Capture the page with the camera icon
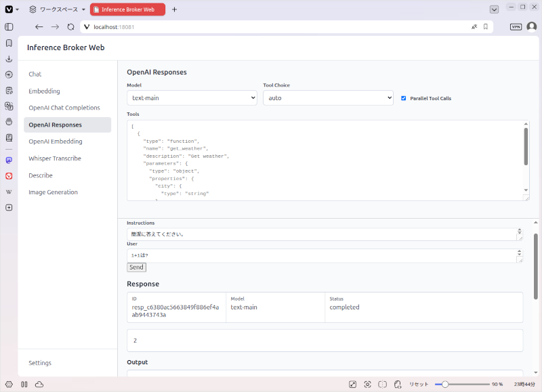Viewport: 542px width, 392px height. pyautogui.click(x=367, y=385)
